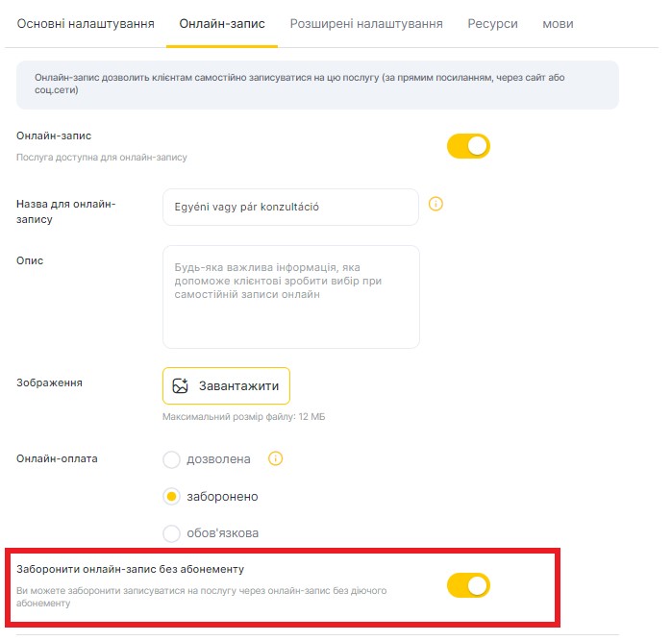Select the Онлайн-запис tab
672x641 pixels.
pyautogui.click(x=221, y=23)
